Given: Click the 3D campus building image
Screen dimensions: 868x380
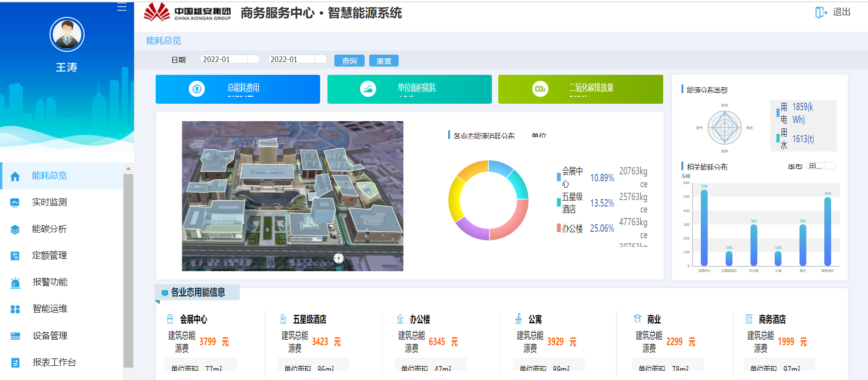Looking at the screenshot, I should click(293, 196).
